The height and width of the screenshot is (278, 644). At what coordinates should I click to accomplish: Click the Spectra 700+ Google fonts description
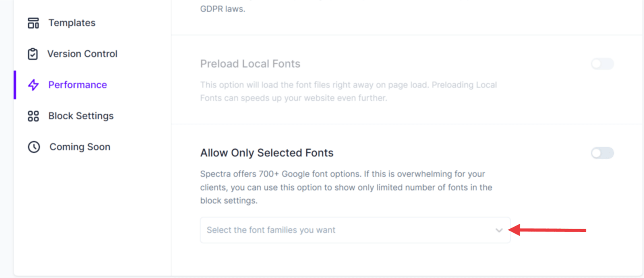[346, 187]
